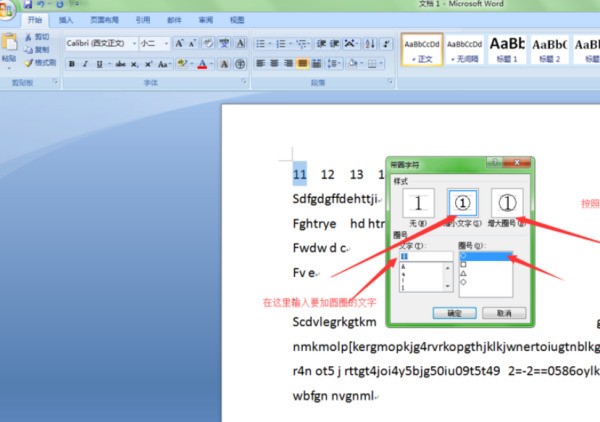Click the Copy icon in clipboard group

40,50
